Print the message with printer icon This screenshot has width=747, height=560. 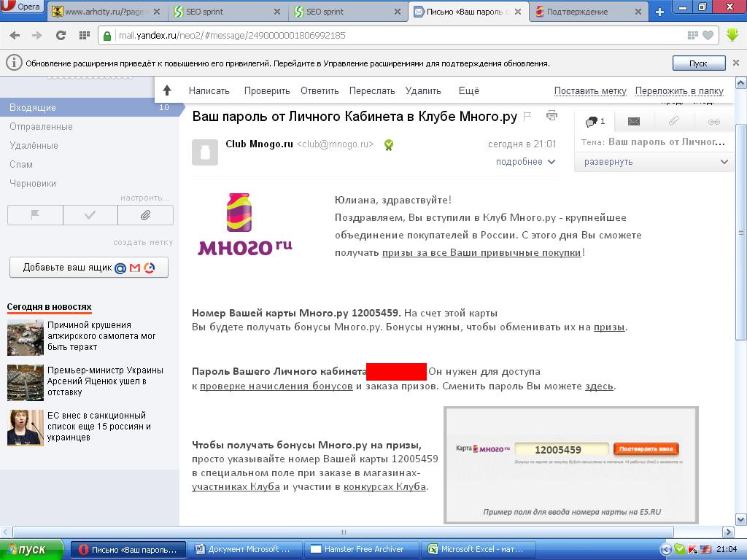click(551, 115)
